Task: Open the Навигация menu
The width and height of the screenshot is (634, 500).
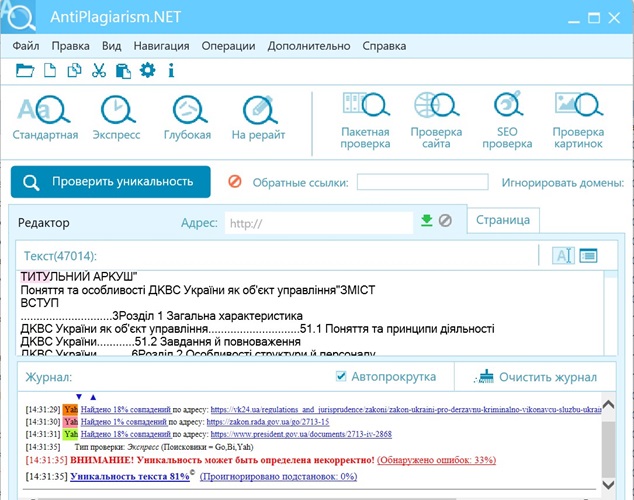Action: [x=161, y=46]
